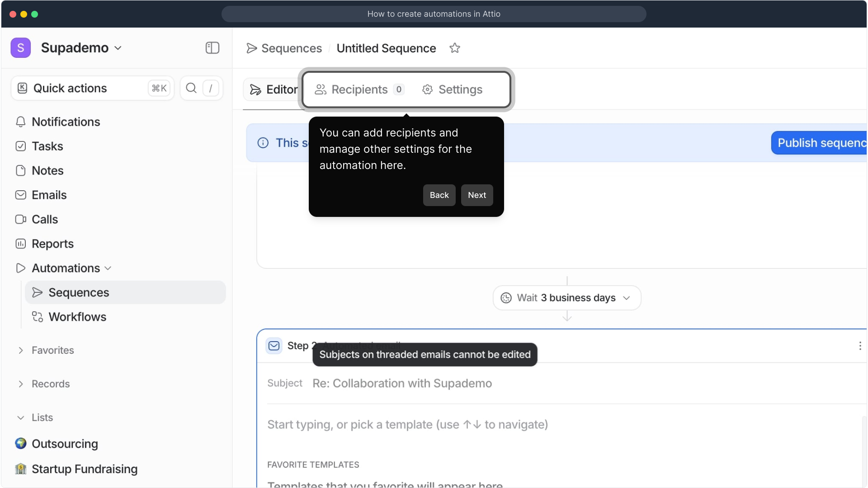Click the Reports chart icon
868x488 pixels.
tap(21, 244)
